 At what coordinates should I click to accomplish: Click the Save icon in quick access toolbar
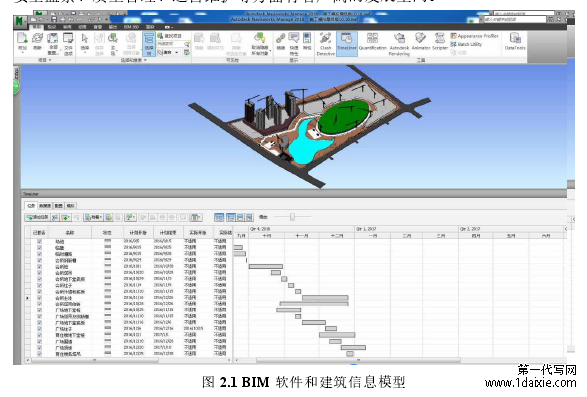54,19
